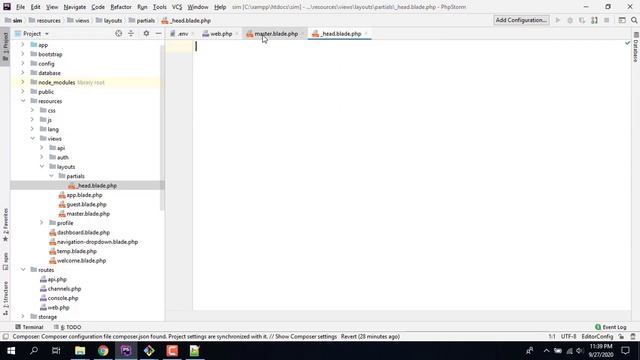Click the run with coverage icon
This screenshot has height=360, width=640.
(582, 20)
